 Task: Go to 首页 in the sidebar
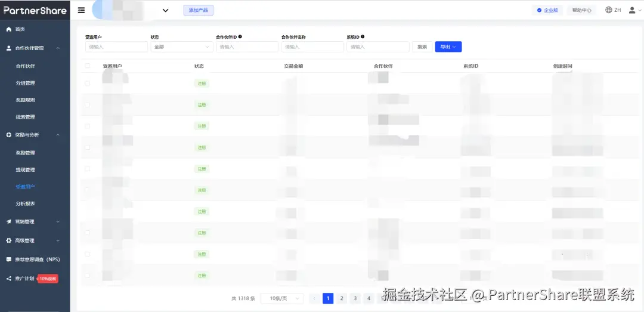click(x=20, y=29)
